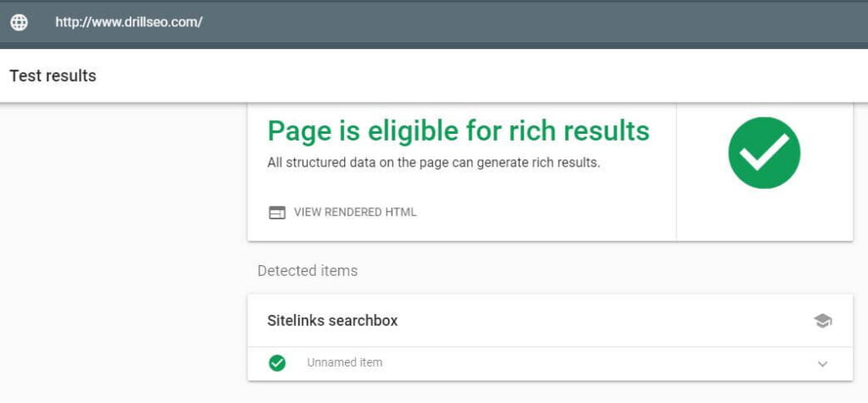Click the Sitelinks searchbox heading
The image size is (868, 403).
[332, 321]
